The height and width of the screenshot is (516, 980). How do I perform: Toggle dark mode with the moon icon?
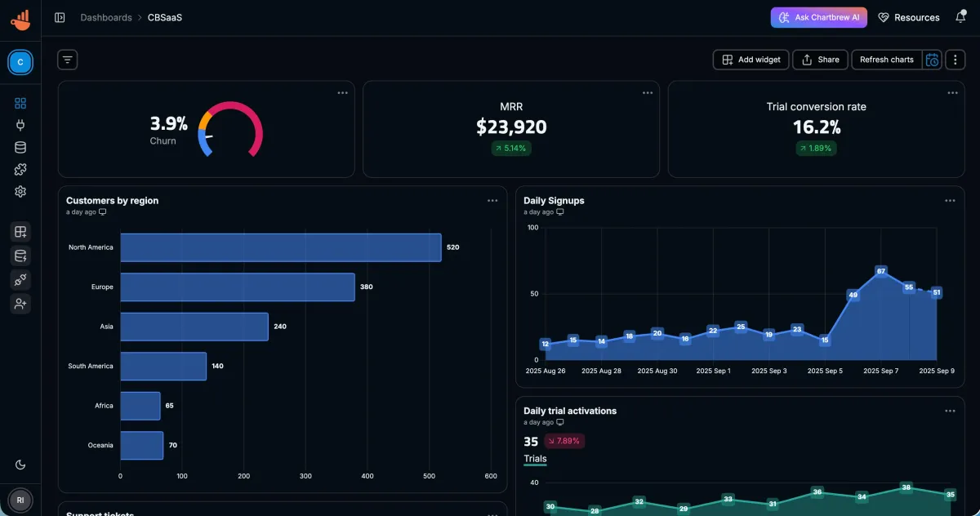(20, 464)
